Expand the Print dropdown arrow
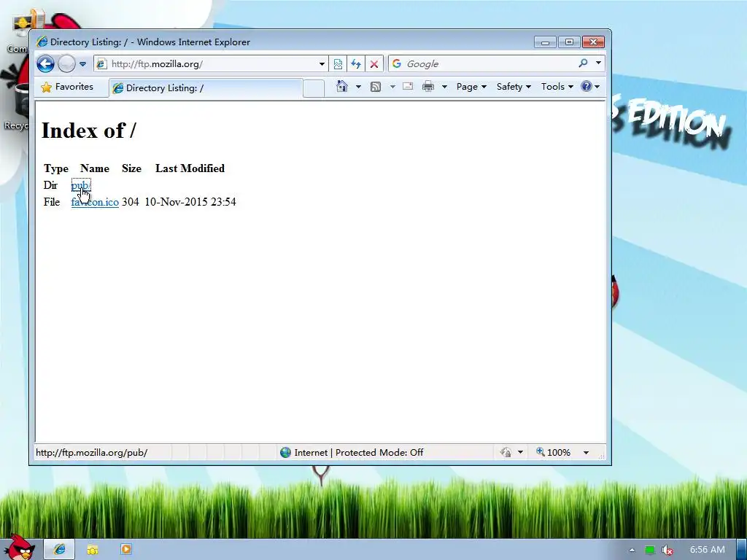 (444, 87)
